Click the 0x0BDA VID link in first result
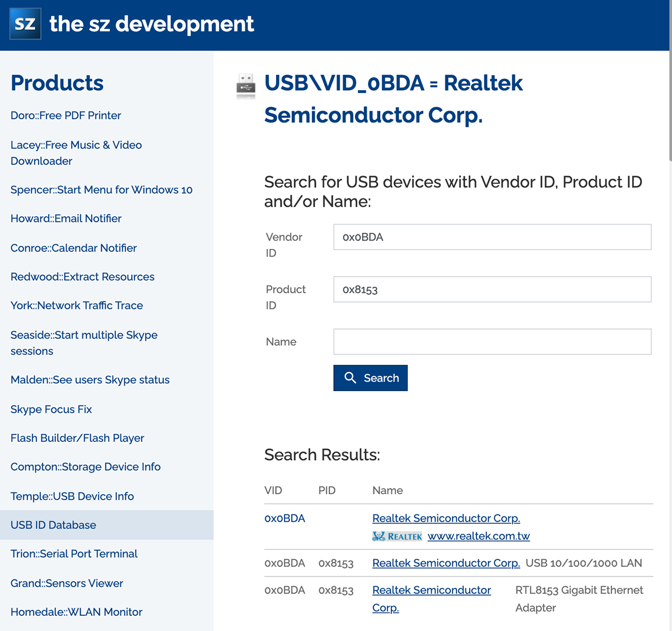 [284, 518]
